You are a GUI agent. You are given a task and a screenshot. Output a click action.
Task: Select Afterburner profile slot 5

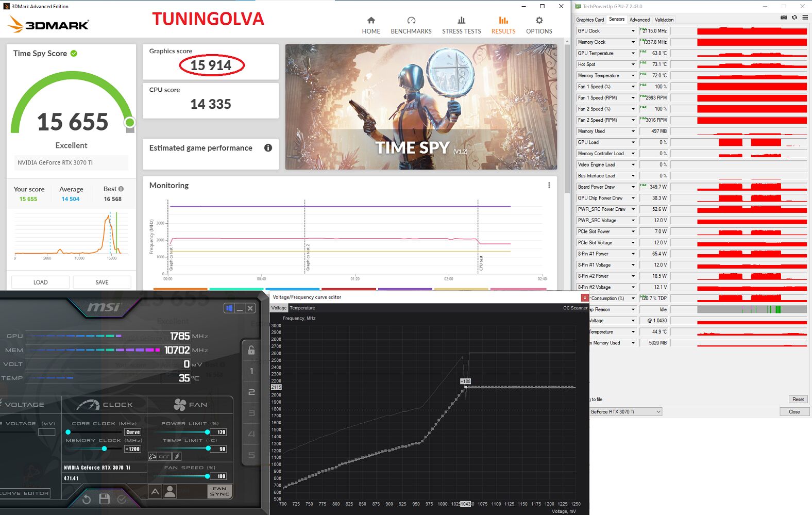(251, 455)
